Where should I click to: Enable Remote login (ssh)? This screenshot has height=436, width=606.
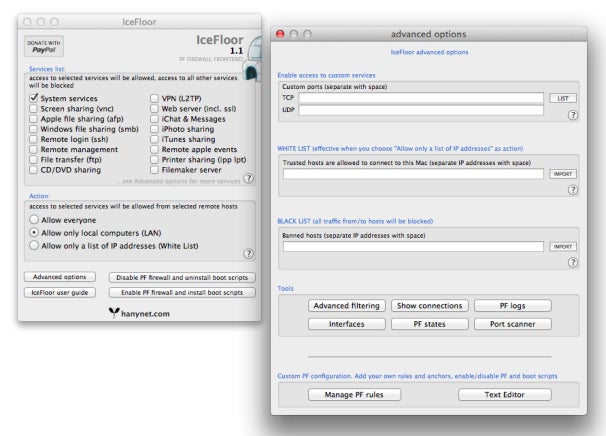[x=34, y=139]
